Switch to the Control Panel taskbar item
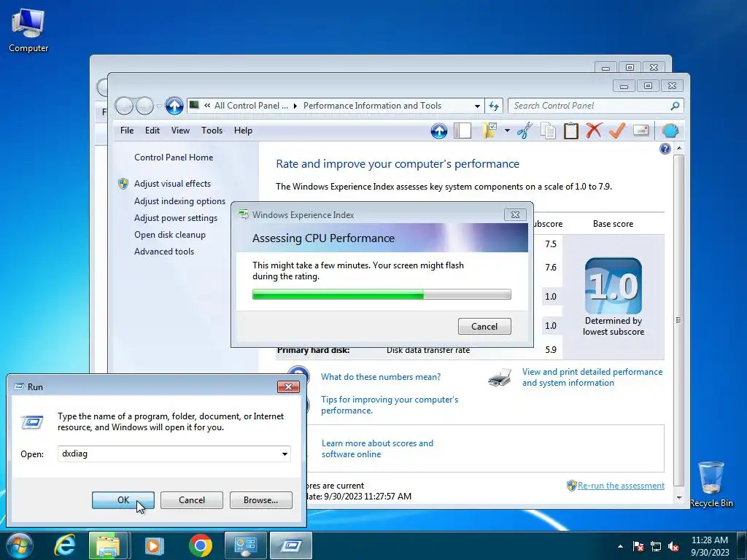The width and height of the screenshot is (747, 560). 245,545
